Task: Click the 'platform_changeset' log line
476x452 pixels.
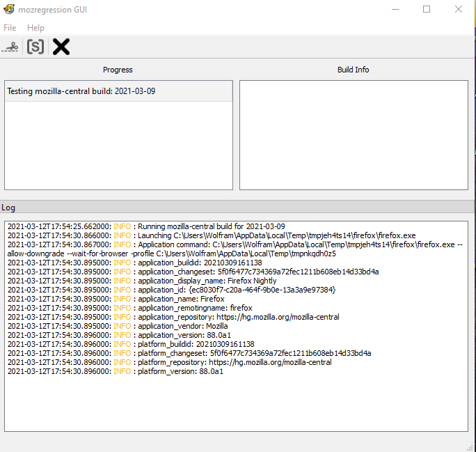Action: click(x=189, y=353)
